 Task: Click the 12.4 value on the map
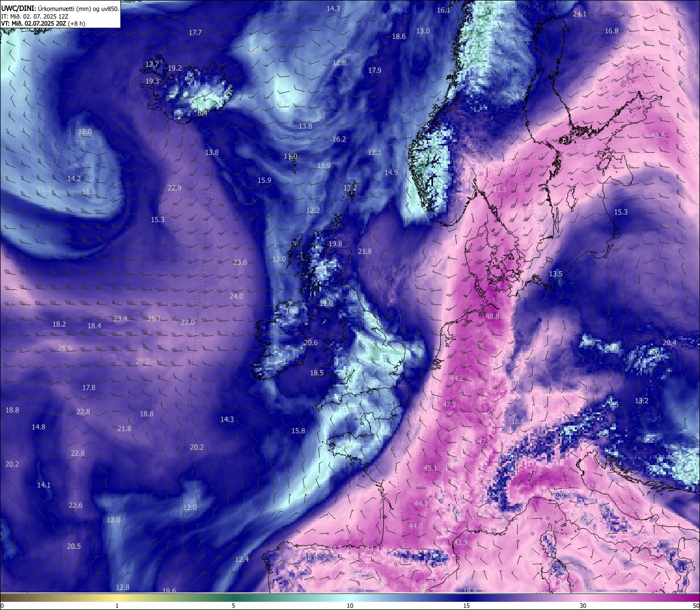(242, 560)
